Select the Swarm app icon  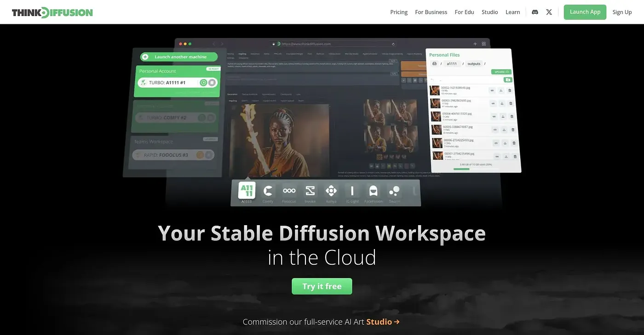point(394,190)
